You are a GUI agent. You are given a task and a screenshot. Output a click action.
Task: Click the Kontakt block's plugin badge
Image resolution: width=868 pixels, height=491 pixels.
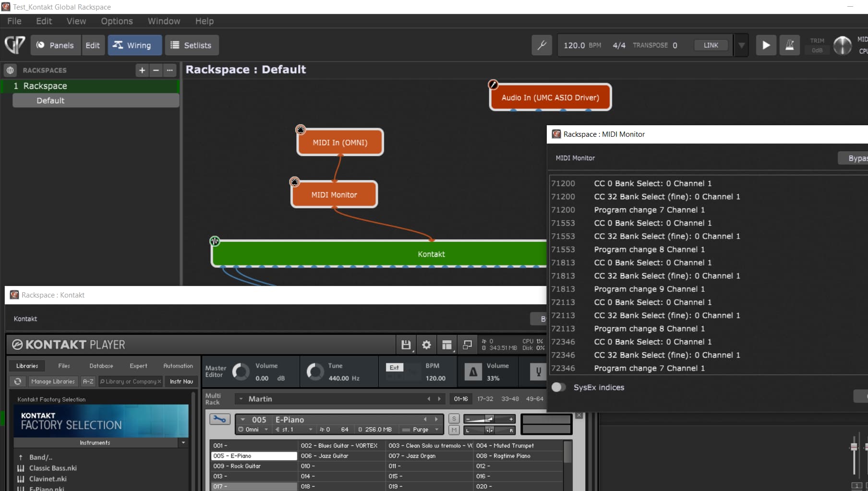[215, 241]
